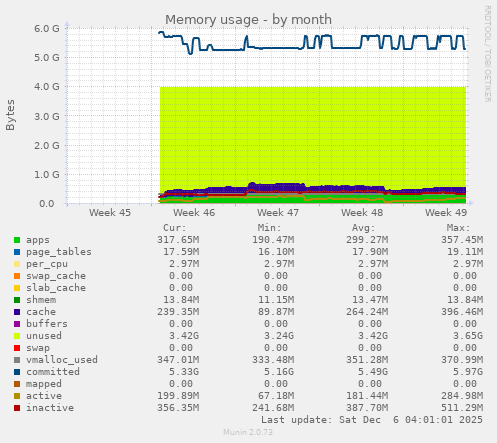The image size is (497, 443).
Task: Select the 'page_tables' legend label
Action: click(59, 252)
